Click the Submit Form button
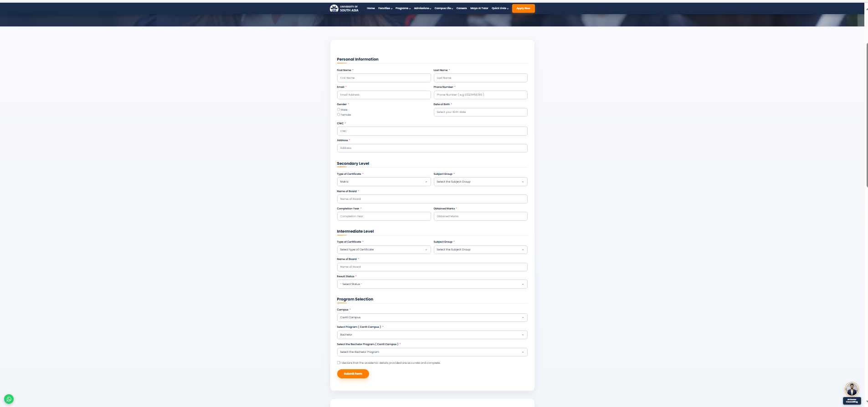This screenshot has width=868, height=407. [x=353, y=374]
